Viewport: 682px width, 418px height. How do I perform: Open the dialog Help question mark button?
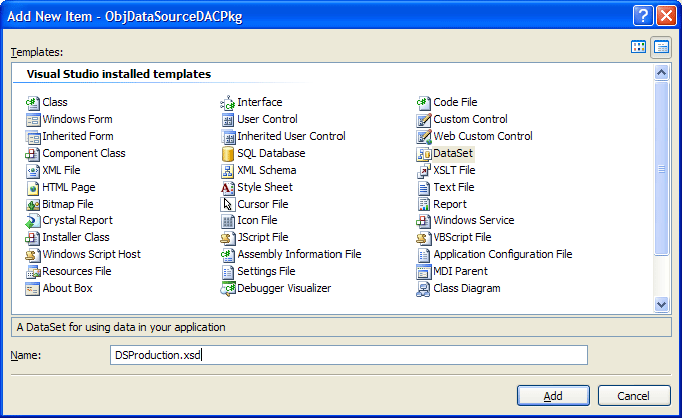(645, 15)
